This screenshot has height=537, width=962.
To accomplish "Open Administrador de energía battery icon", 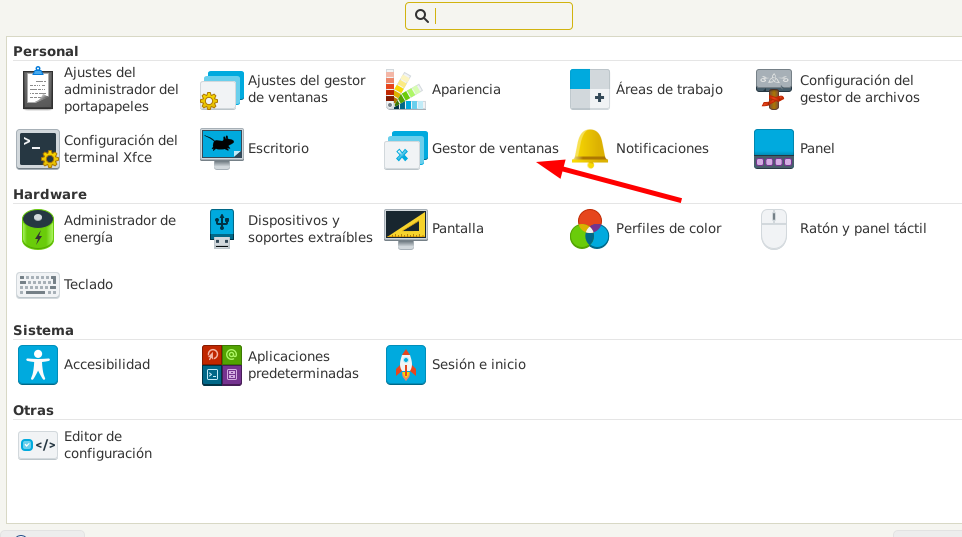I will (x=38, y=229).
